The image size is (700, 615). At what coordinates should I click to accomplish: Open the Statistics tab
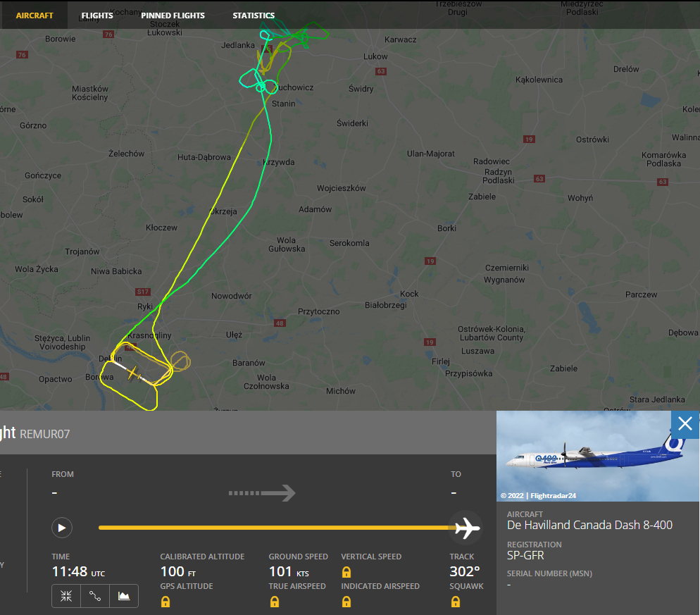(x=254, y=15)
